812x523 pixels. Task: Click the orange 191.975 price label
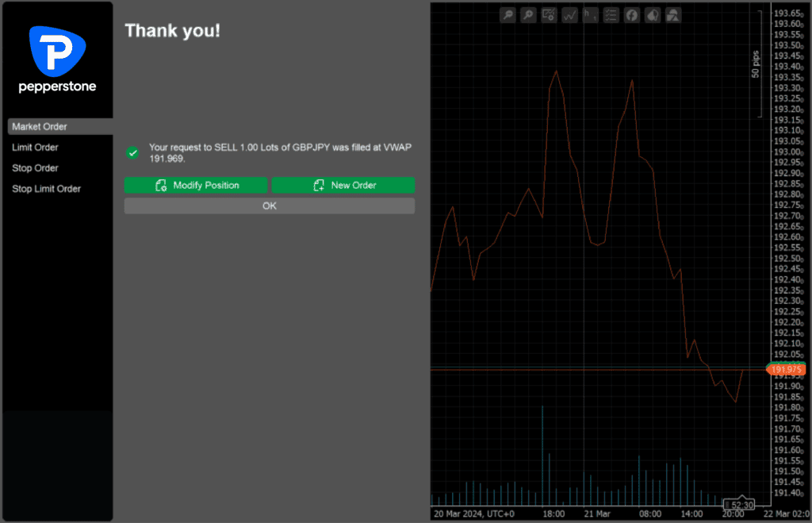coord(786,369)
